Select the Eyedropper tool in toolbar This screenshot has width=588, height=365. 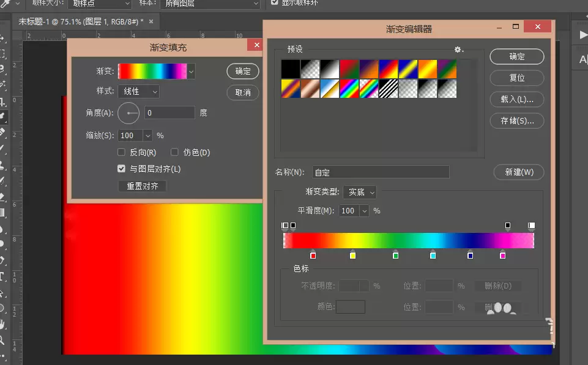pyautogui.click(x=3, y=117)
